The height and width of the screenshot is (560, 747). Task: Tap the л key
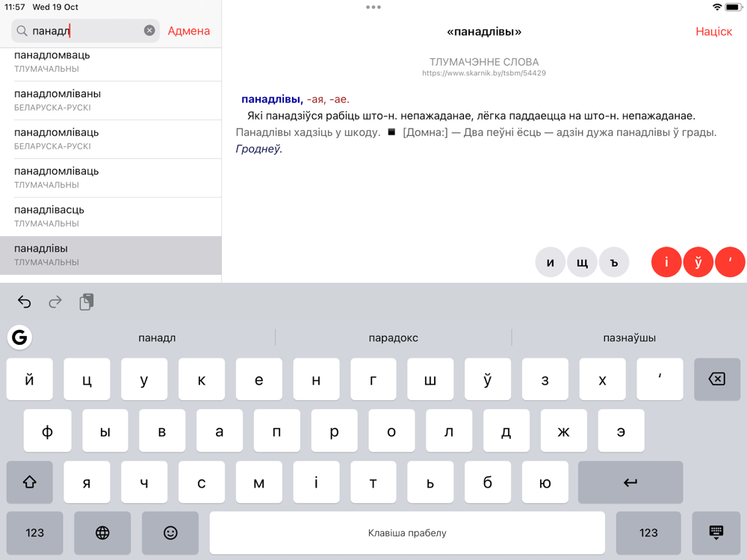click(x=449, y=431)
